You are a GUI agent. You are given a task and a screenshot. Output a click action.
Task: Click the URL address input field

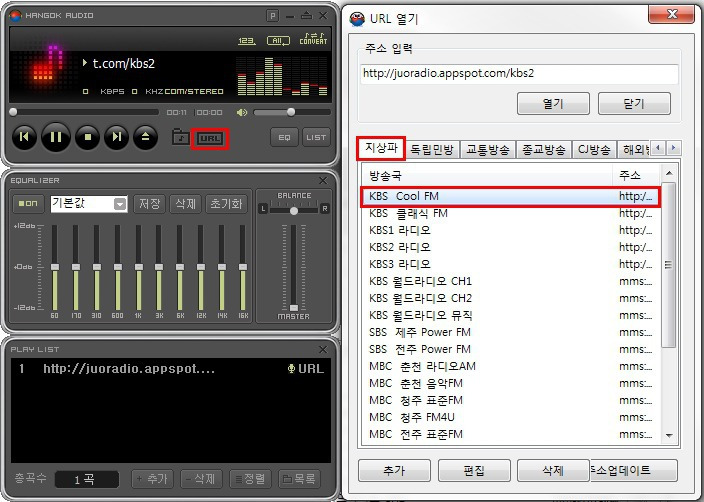519,74
